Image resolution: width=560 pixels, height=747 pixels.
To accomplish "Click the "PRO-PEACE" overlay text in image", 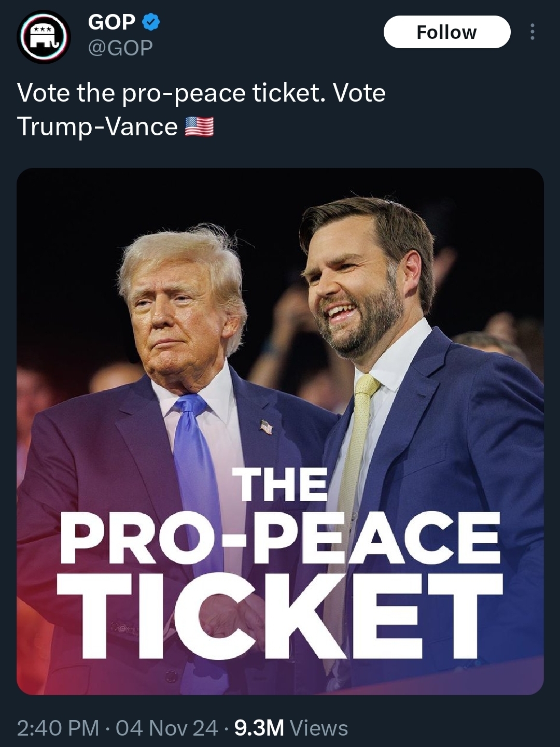I will tap(280, 538).
